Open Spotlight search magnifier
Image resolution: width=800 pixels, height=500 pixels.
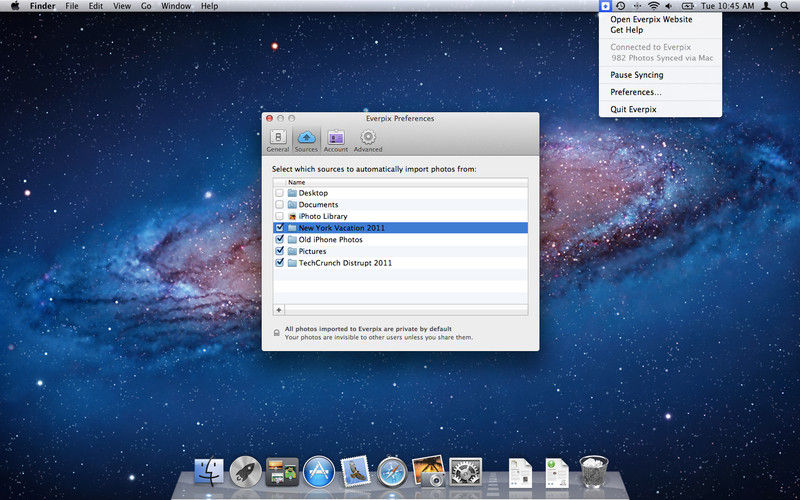coord(785,6)
